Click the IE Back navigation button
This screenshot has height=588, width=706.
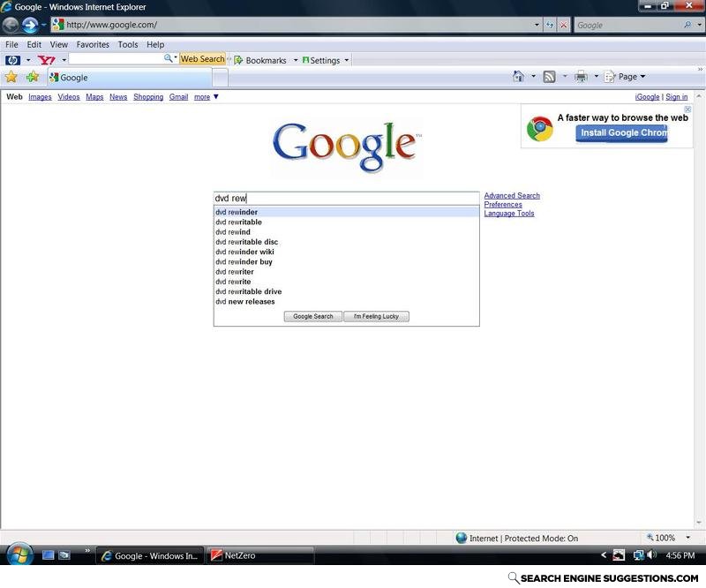(x=11, y=25)
